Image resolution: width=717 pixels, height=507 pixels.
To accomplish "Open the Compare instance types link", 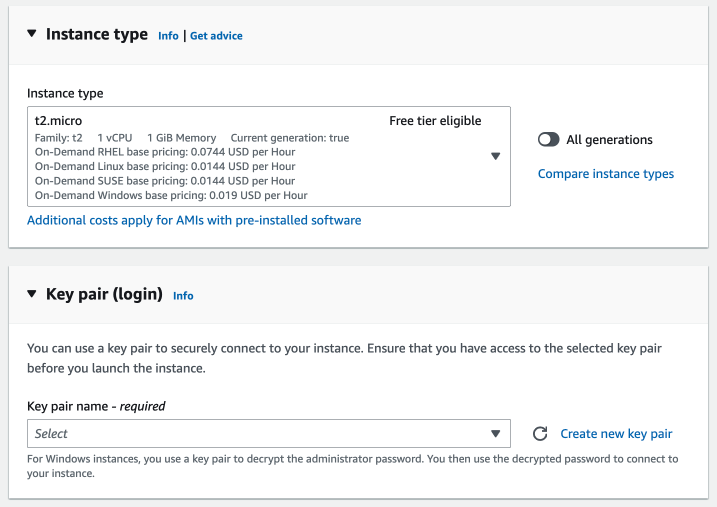I will point(605,174).
